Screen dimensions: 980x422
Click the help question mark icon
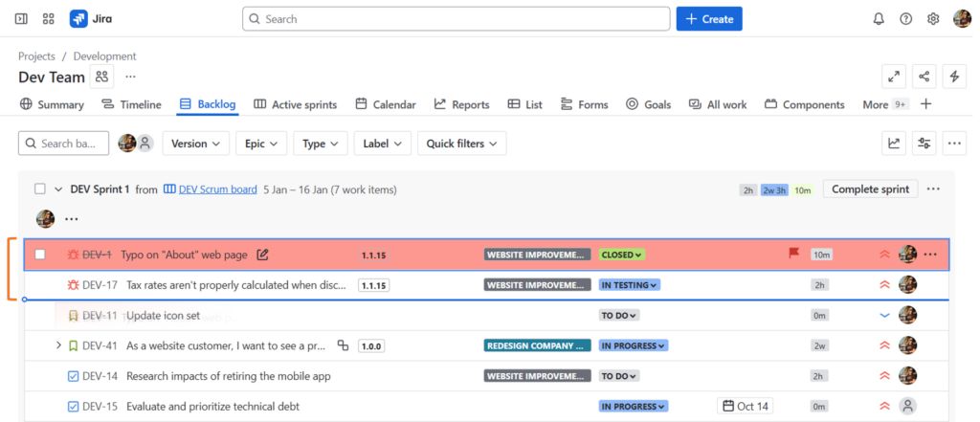pos(905,19)
